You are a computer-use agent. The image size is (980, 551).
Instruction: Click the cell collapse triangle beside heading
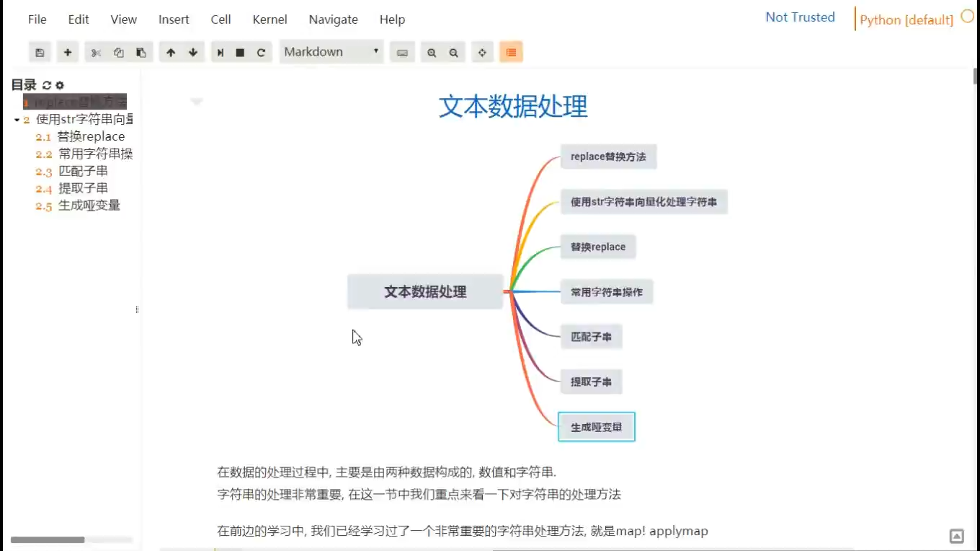(196, 102)
